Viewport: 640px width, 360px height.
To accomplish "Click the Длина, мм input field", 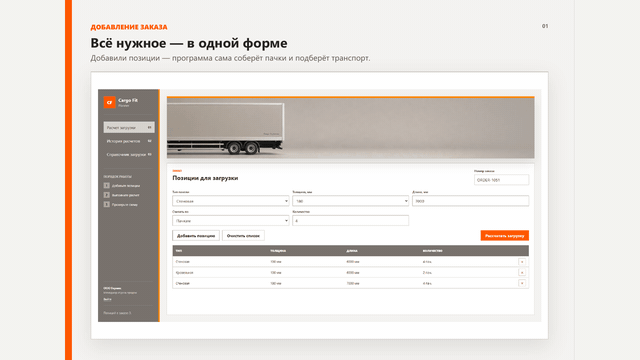I will [x=470, y=201].
